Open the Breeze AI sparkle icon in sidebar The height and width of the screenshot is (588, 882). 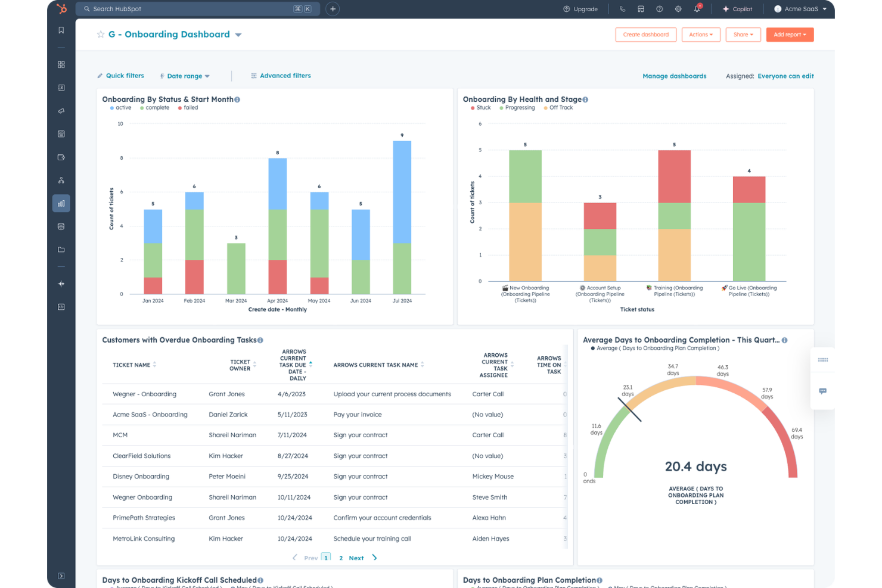pyautogui.click(x=61, y=284)
